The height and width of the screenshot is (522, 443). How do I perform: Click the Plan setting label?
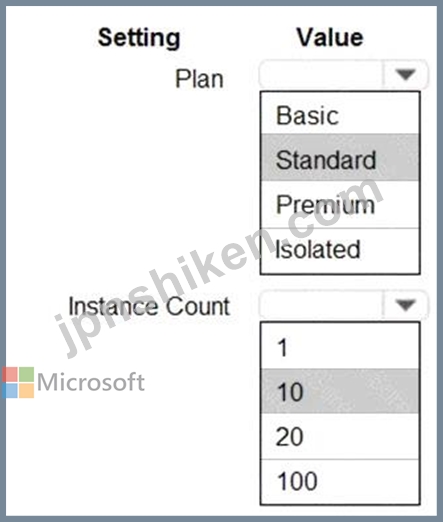pos(199,79)
